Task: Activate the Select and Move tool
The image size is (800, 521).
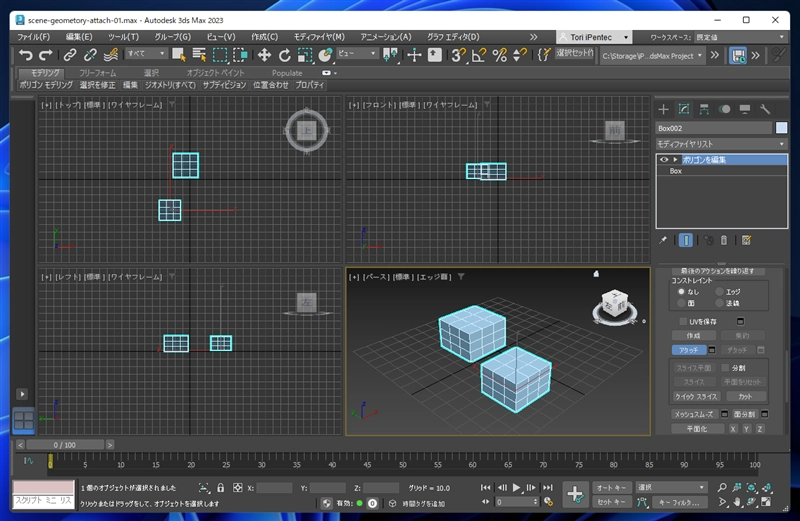Action: click(x=264, y=55)
